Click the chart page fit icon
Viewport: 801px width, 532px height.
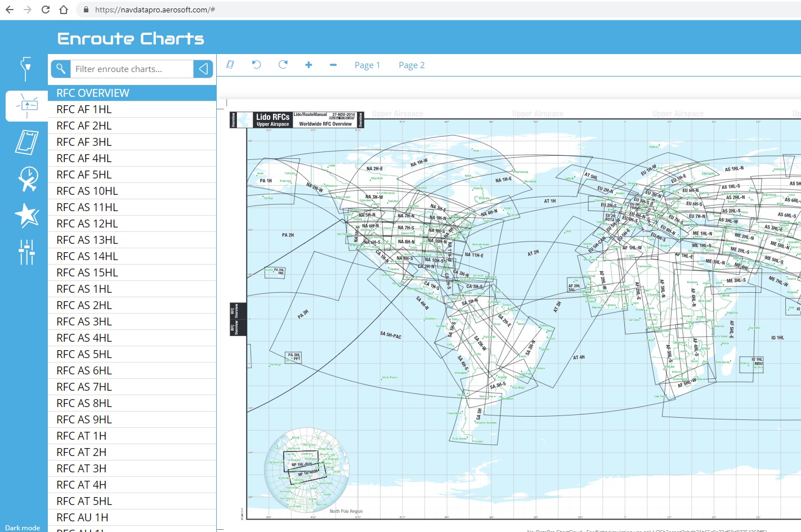pyautogui.click(x=230, y=65)
